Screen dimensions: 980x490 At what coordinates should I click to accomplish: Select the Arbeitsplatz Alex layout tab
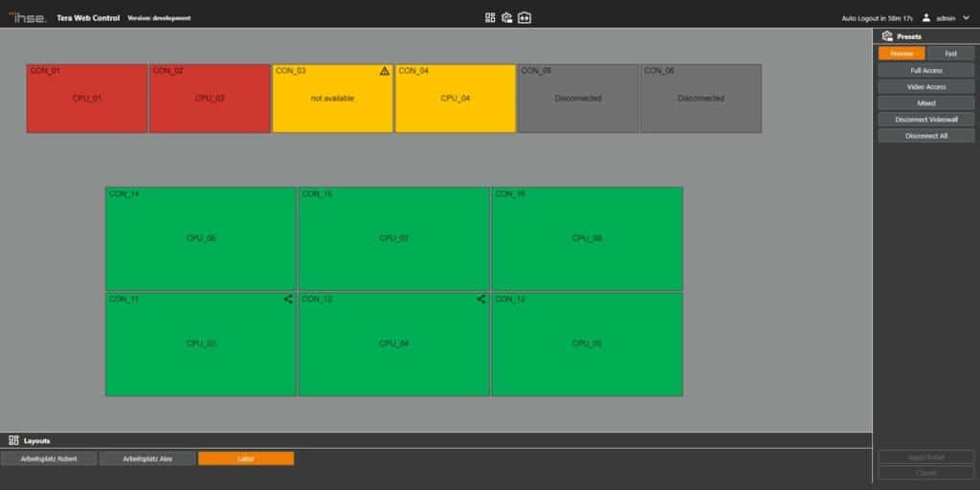tap(147, 458)
